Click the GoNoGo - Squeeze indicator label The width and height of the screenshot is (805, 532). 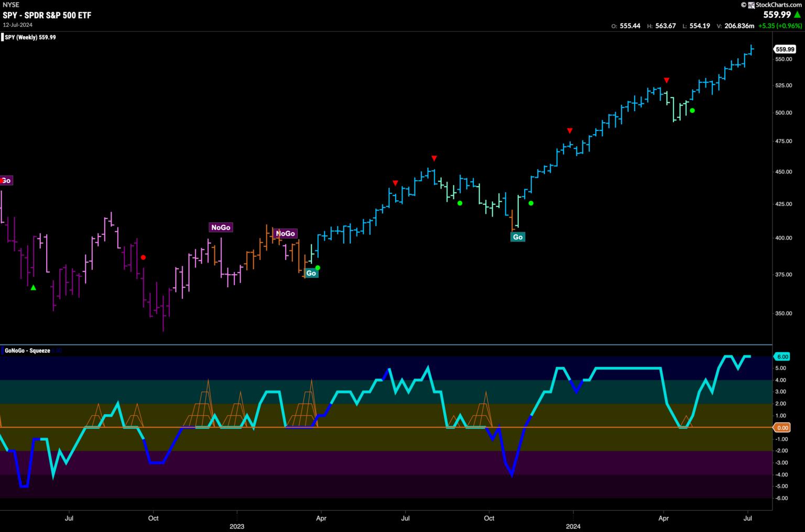pos(27,351)
